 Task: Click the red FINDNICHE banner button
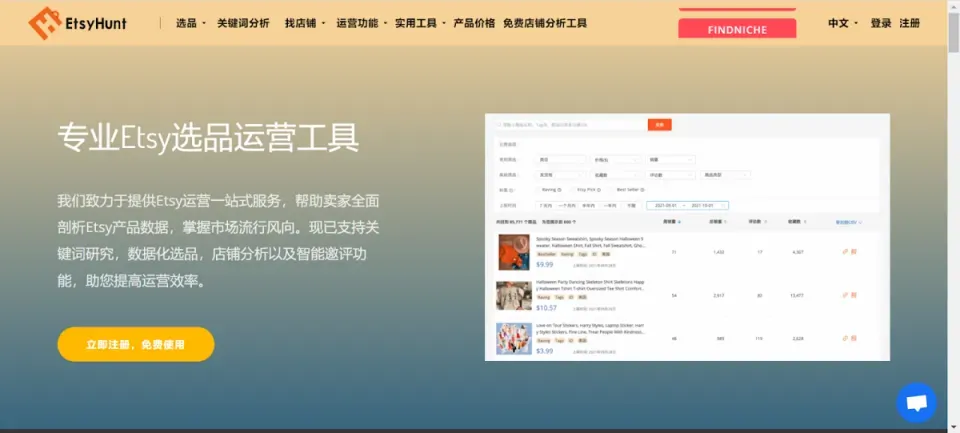pos(737,29)
